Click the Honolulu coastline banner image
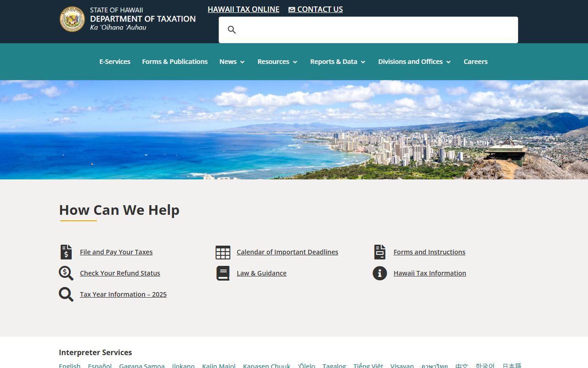The image size is (588, 368). click(294, 130)
